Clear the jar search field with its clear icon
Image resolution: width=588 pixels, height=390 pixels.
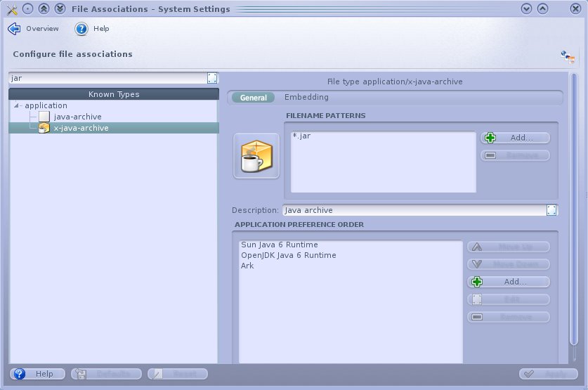tap(212, 78)
